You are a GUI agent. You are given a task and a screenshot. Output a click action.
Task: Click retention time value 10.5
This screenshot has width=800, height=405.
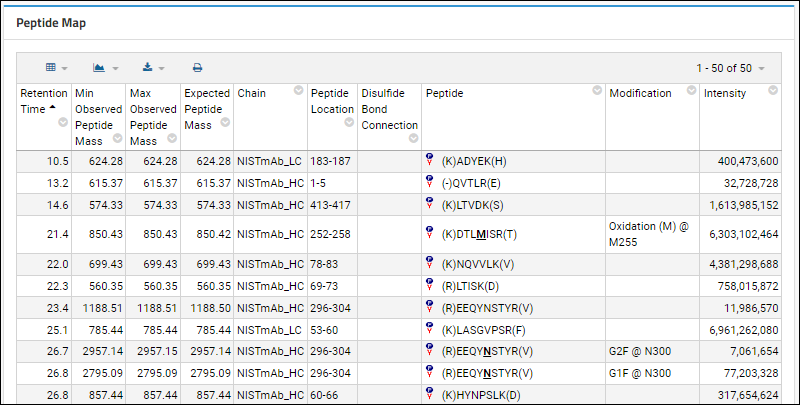pos(58,162)
